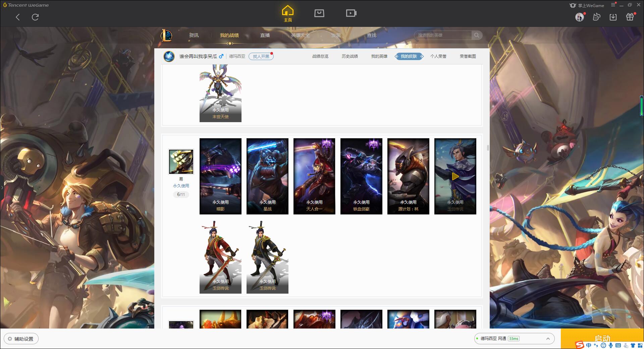Open the gift box icon

630,17
